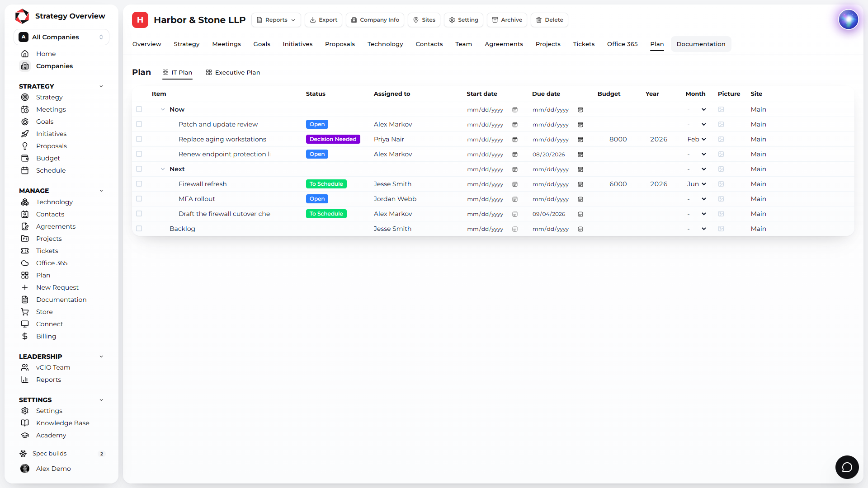Click the Export button
The image size is (868, 488).
coord(323,20)
